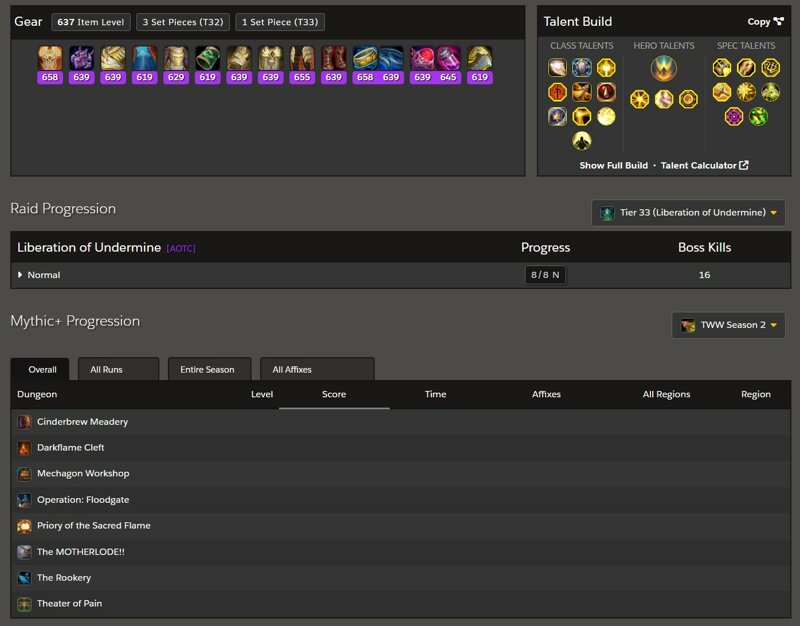
Task: Open the Mechagon Workshop dungeon name
Action: pyautogui.click(x=83, y=474)
